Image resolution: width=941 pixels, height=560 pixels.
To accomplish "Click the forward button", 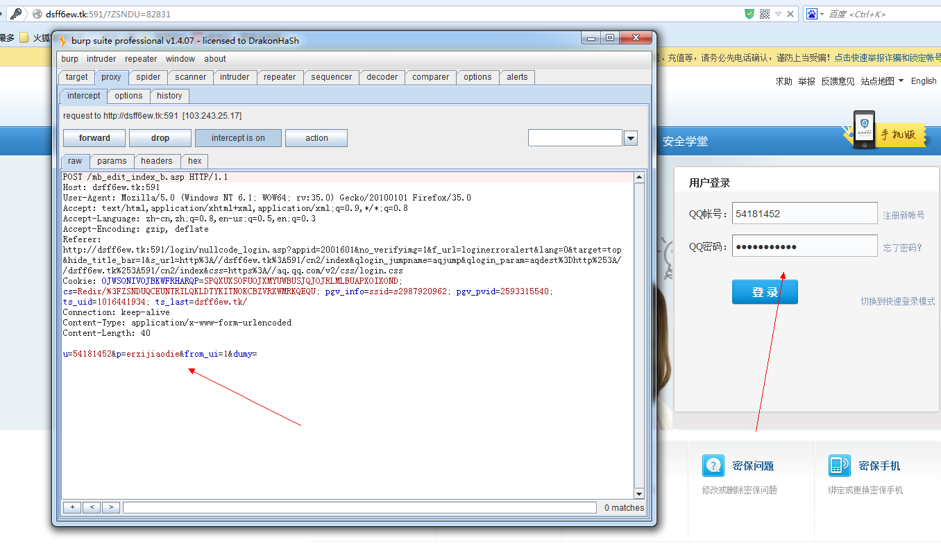I will [x=94, y=138].
